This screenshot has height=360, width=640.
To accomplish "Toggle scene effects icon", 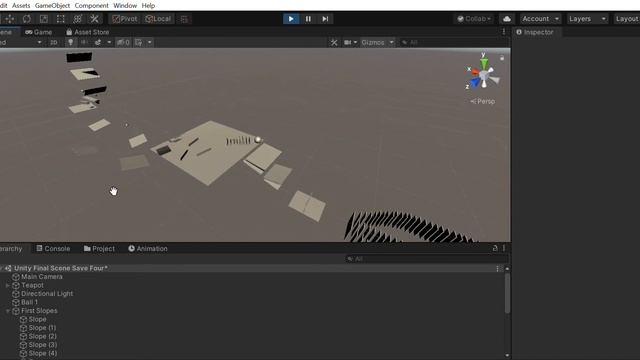I will (98, 42).
